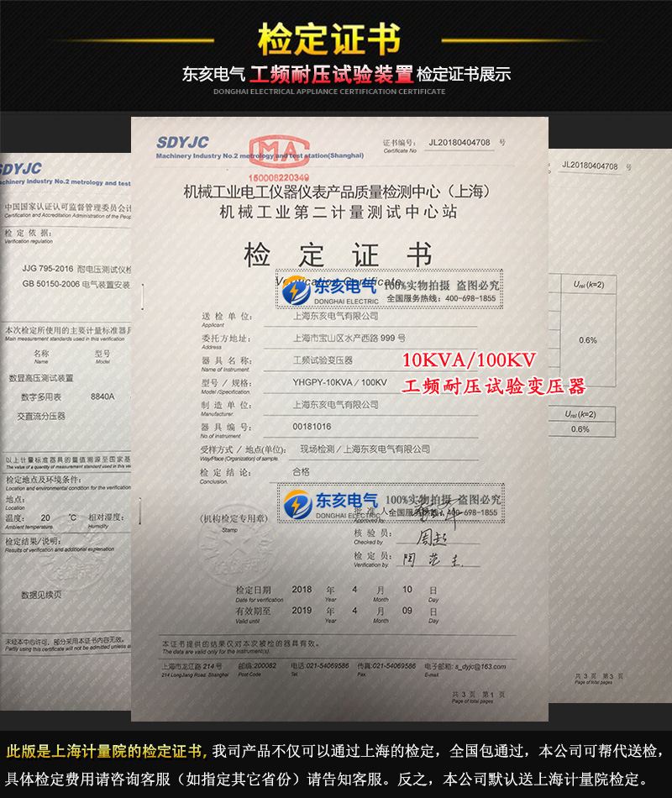Click the SDYJC logo on the left certificate
Viewport: 672px width, 798px height.
(x=21, y=168)
